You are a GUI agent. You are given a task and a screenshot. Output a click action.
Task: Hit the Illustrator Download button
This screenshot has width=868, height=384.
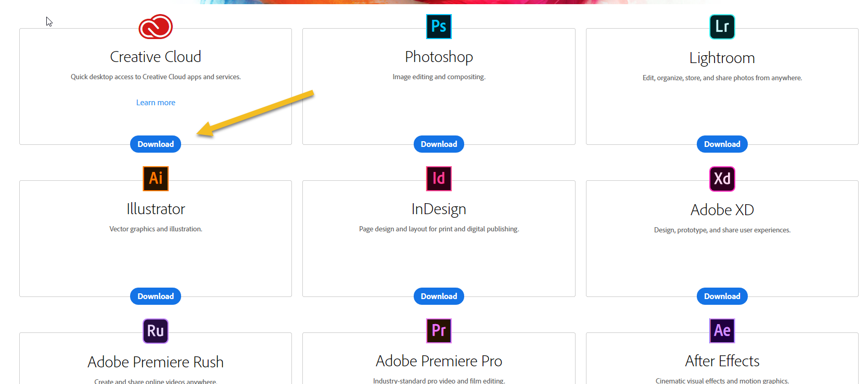pyautogui.click(x=156, y=296)
